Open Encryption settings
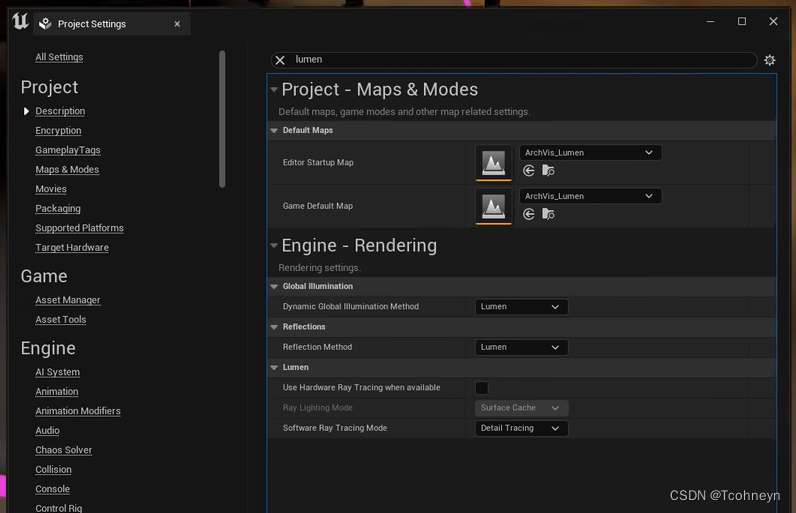Image resolution: width=796 pixels, height=513 pixels. pos(58,131)
